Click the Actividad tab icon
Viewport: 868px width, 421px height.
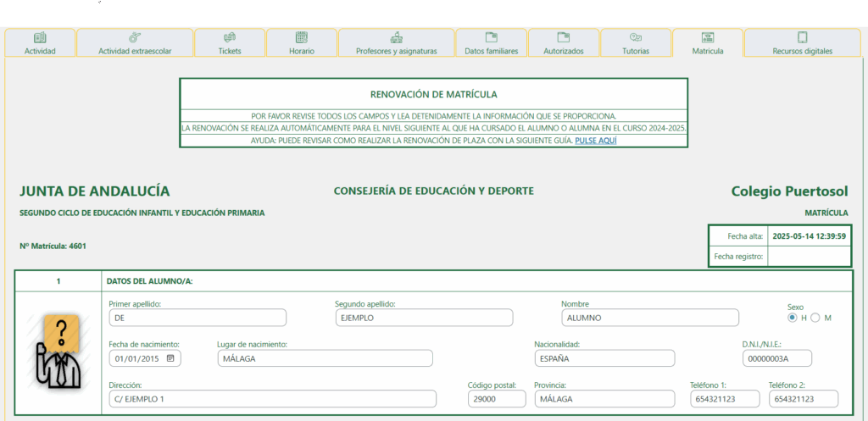pos(40,37)
